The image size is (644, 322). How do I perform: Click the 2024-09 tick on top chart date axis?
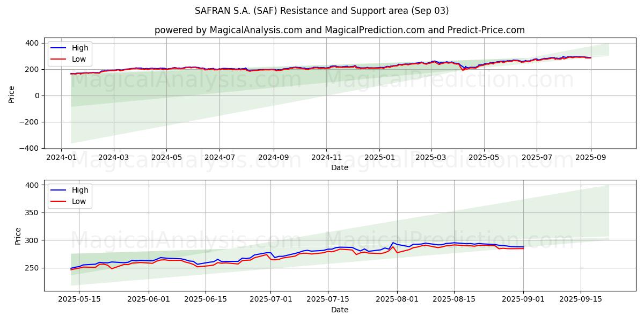click(273, 158)
